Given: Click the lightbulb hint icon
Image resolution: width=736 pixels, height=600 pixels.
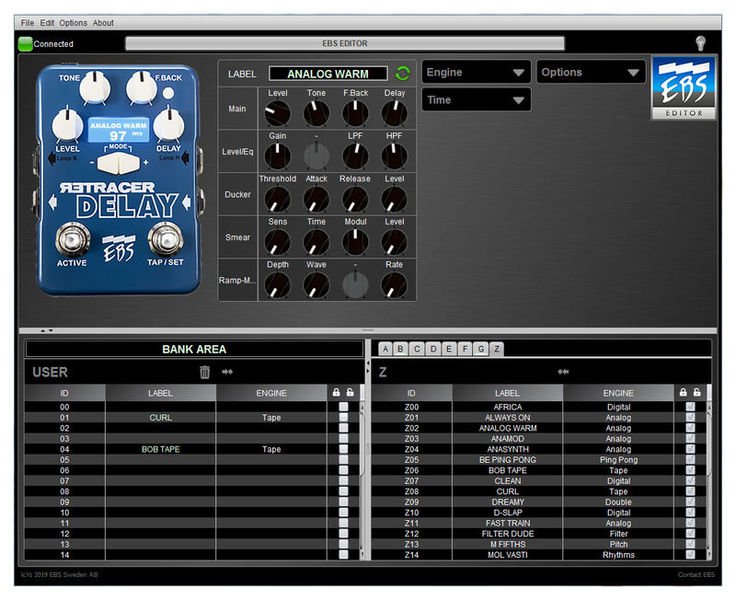Looking at the screenshot, I should coord(700,43).
